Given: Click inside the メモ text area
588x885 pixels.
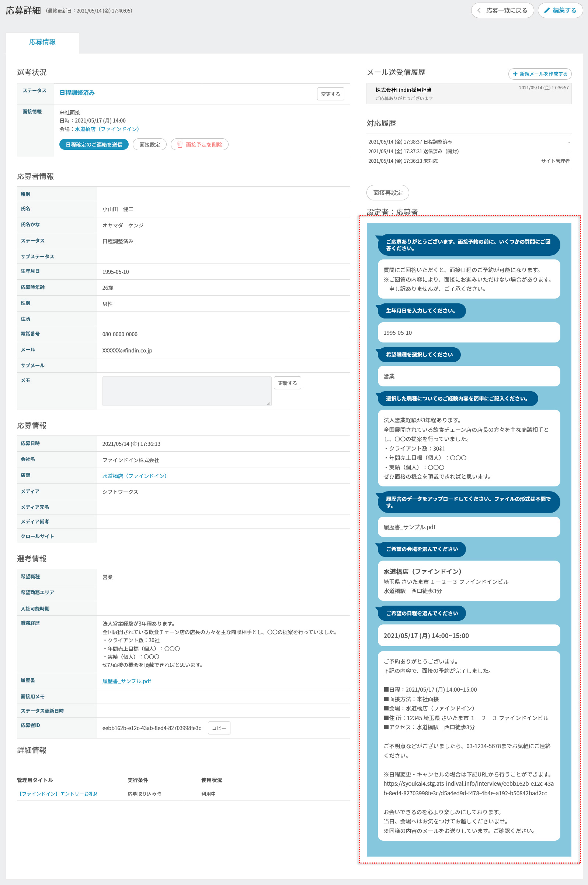Looking at the screenshot, I should coord(187,391).
